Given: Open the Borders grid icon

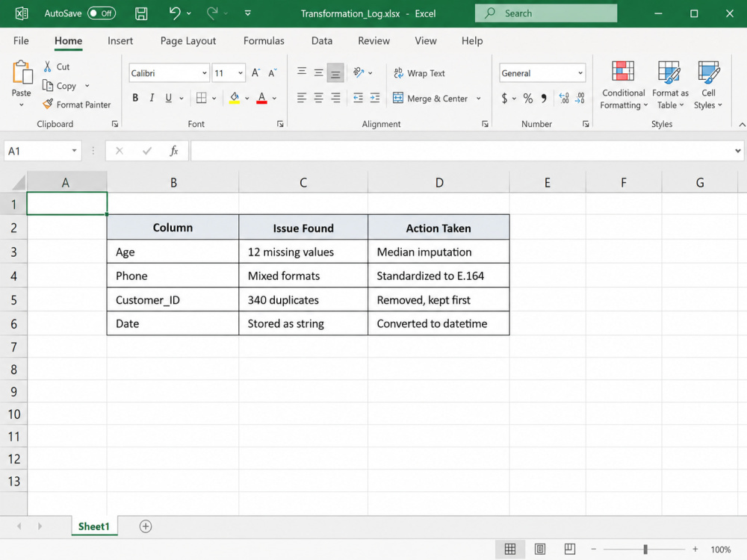Looking at the screenshot, I should pyautogui.click(x=202, y=98).
